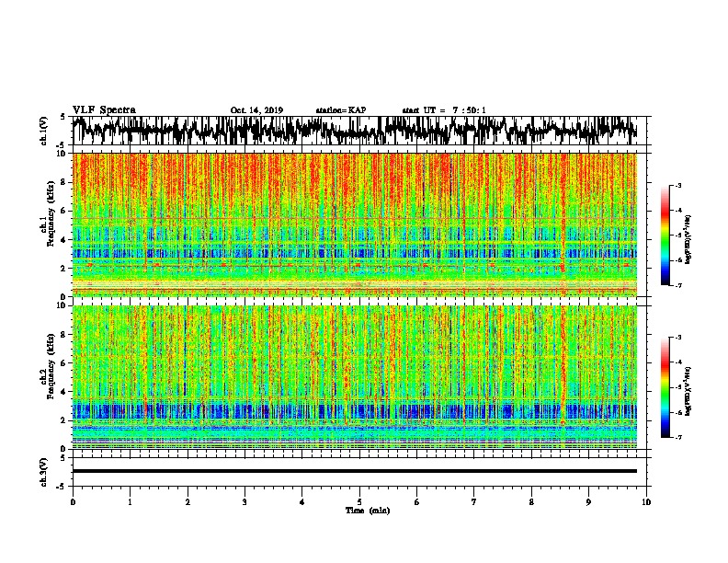Click the "ch.1(V)" waveform axis label
The width and height of the screenshot is (728, 563).
click(x=44, y=131)
